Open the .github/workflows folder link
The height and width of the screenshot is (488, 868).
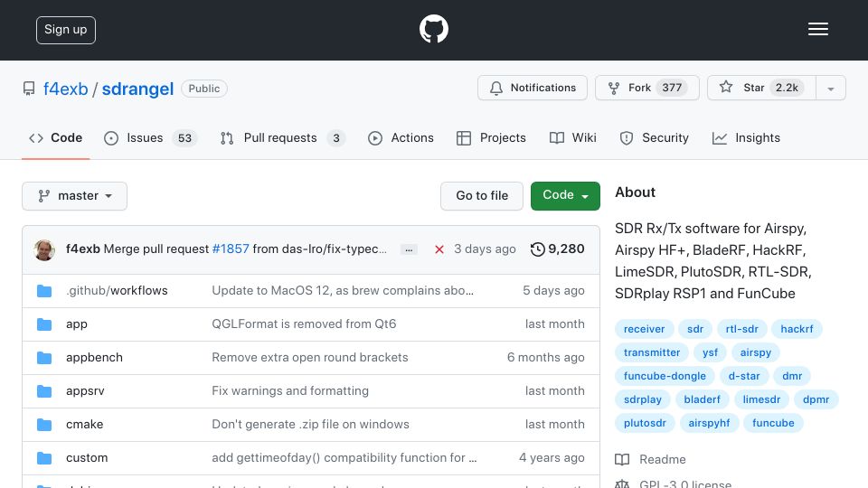pyautogui.click(x=117, y=290)
